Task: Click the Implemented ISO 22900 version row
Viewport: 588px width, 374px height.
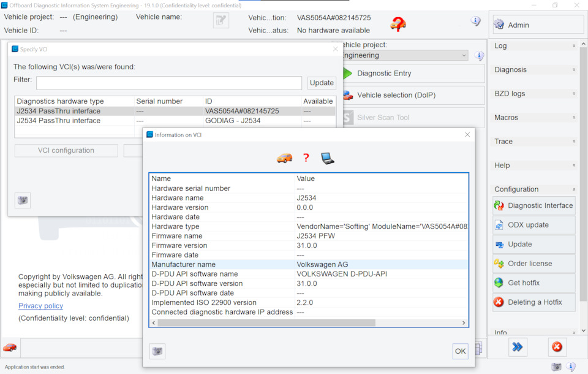Action: (x=309, y=303)
